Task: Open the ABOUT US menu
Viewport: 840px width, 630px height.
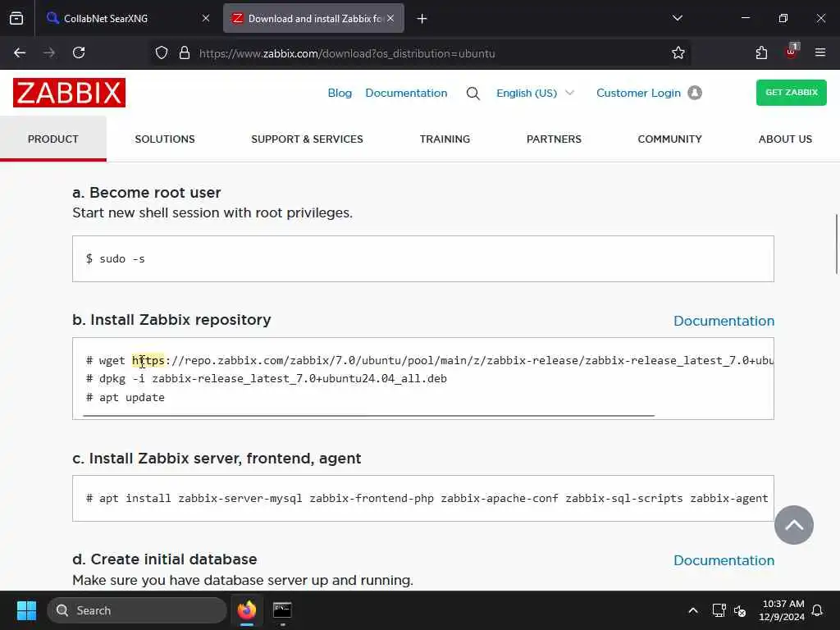Action: click(785, 139)
